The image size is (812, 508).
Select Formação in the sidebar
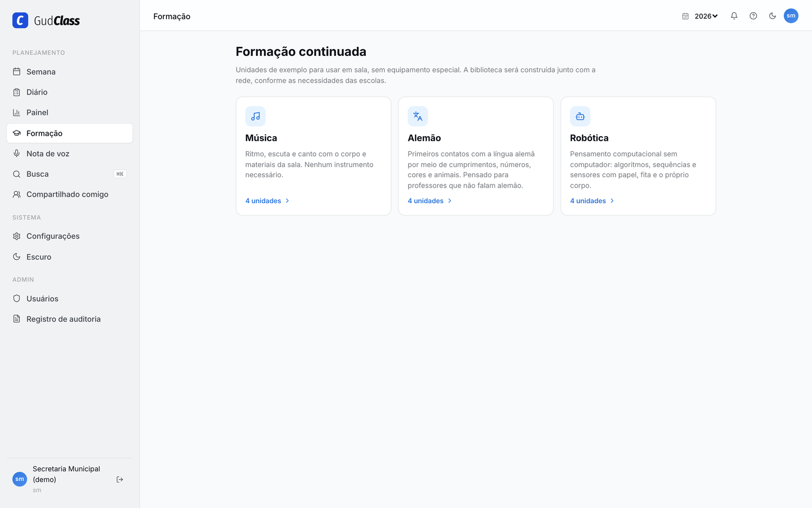pos(70,133)
